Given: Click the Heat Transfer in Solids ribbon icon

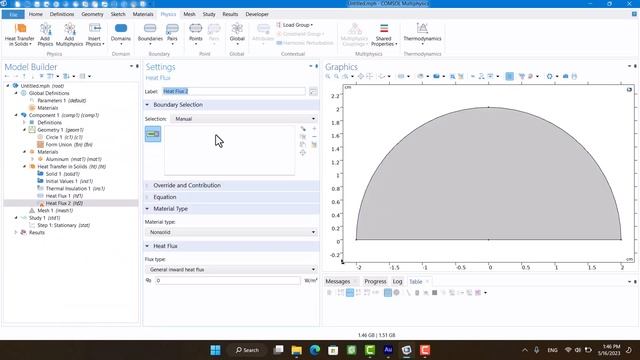Looking at the screenshot, I should click(x=19, y=34).
